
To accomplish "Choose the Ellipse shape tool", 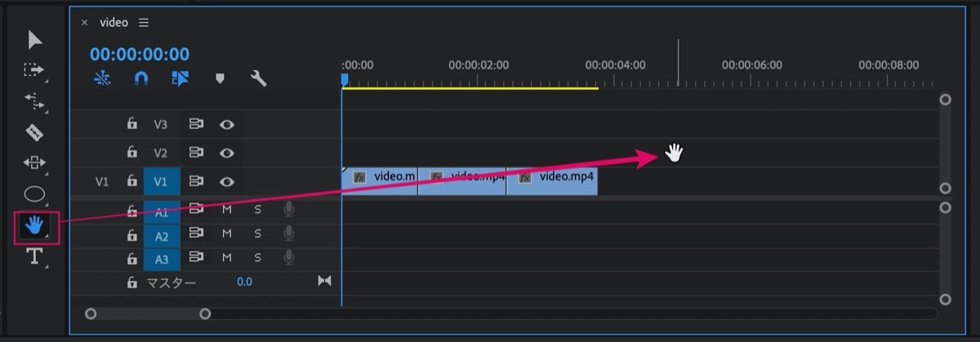I will (x=34, y=194).
